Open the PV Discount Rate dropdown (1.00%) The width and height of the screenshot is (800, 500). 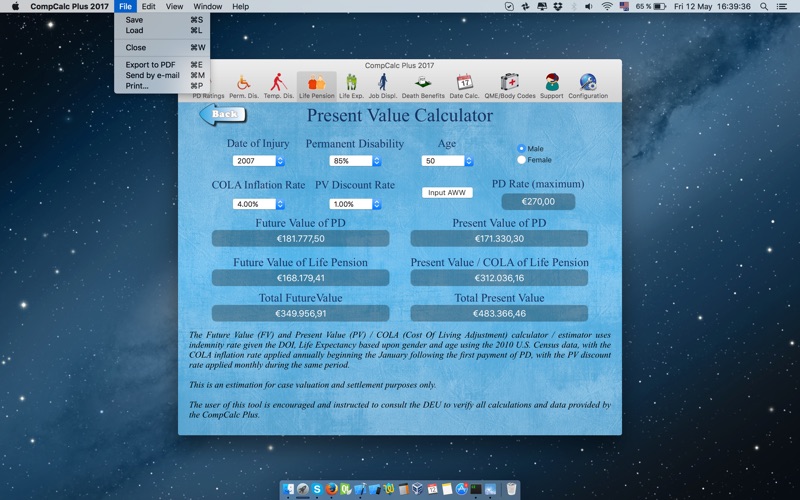point(355,204)
